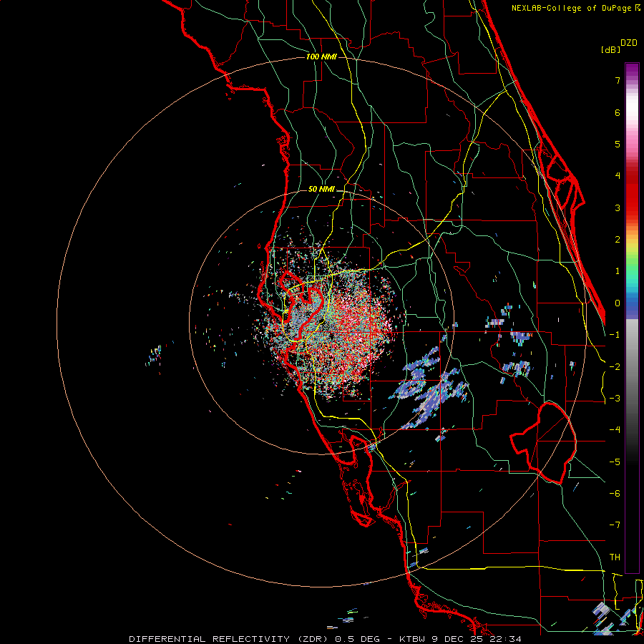Click scale value -6 on legend
The width and height of the screenshot is (644, 644).
615,494
